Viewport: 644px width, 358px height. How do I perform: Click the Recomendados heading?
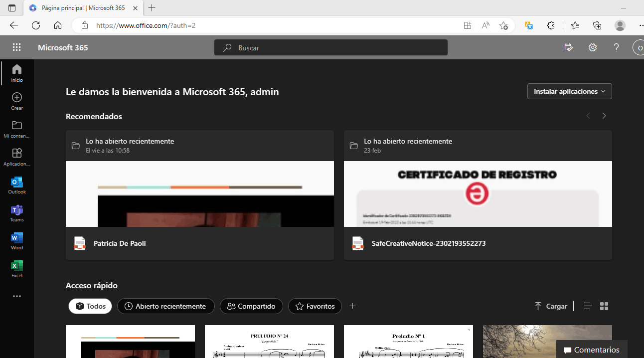(x=94, y=116)
